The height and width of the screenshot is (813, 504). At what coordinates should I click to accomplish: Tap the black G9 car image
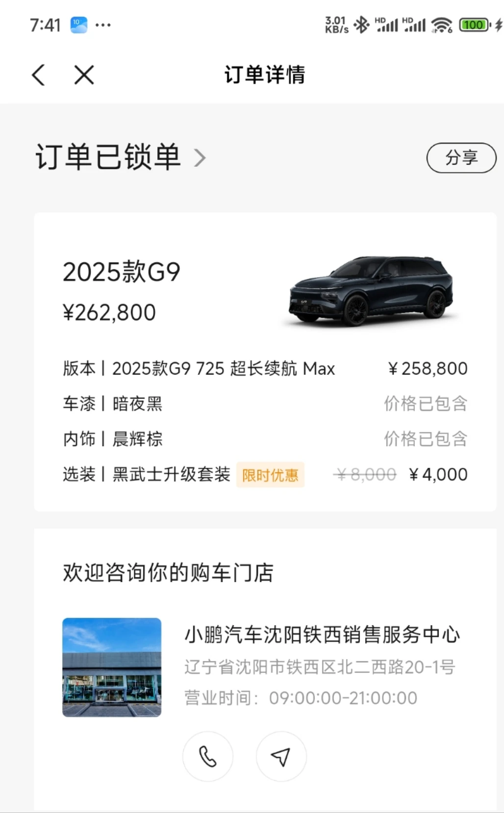click(x=371, y=290)
